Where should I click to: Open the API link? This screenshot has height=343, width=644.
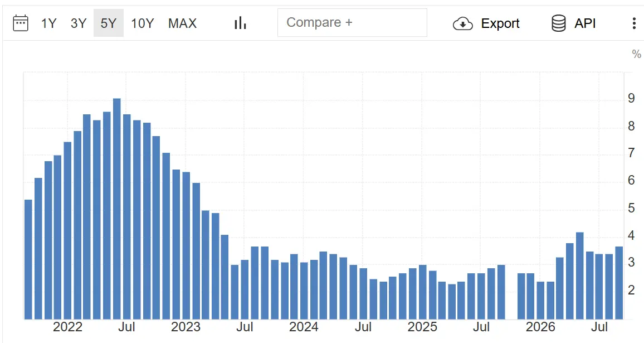[x=585, y=23]
